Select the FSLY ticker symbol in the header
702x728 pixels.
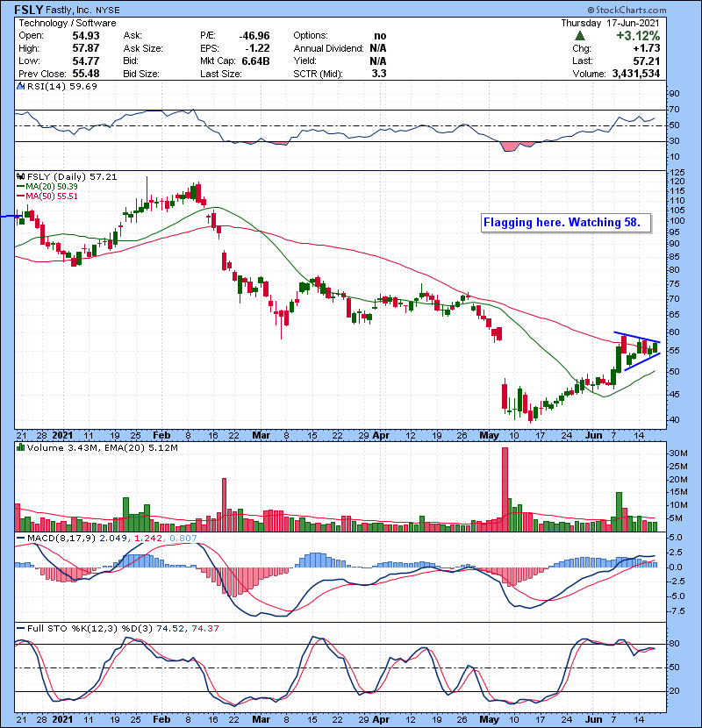[x=29, y=10]
